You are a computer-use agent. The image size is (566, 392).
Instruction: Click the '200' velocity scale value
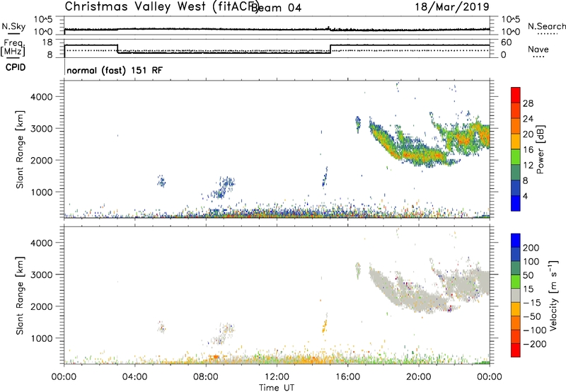click(x=531, y=248)
